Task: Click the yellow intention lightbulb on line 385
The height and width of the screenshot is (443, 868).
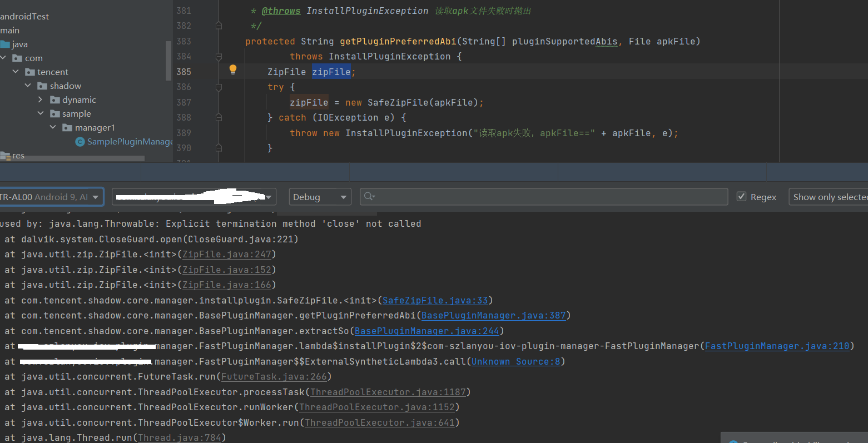Action: (232, 69)
